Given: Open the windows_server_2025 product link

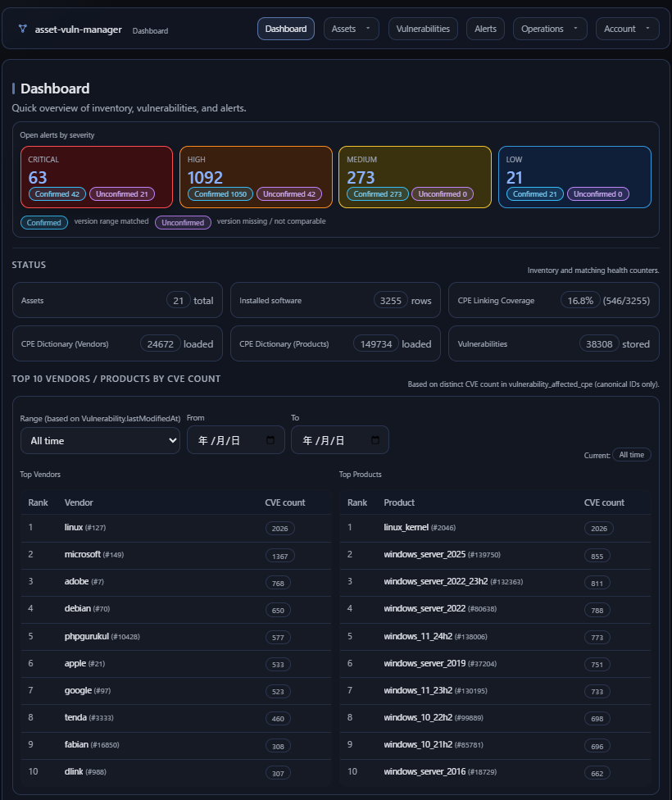Looking at the screenshot, I should pos(423,555).
